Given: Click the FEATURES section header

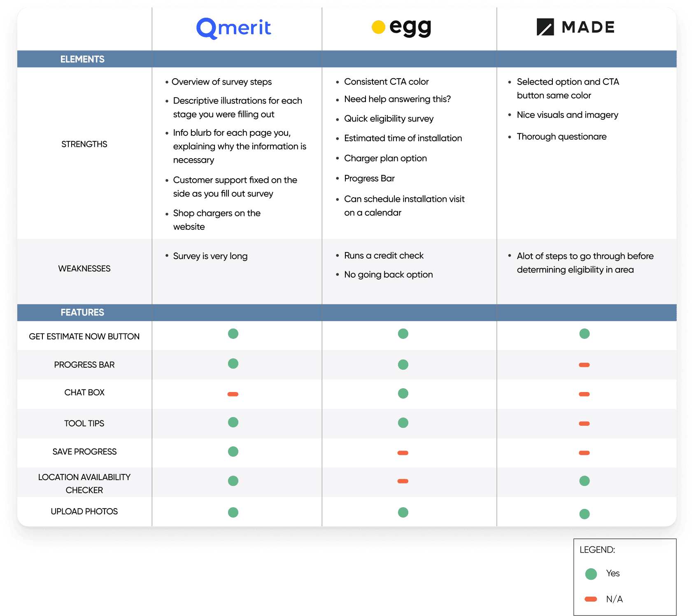Looking at the screenshot, I should point(82,313).
